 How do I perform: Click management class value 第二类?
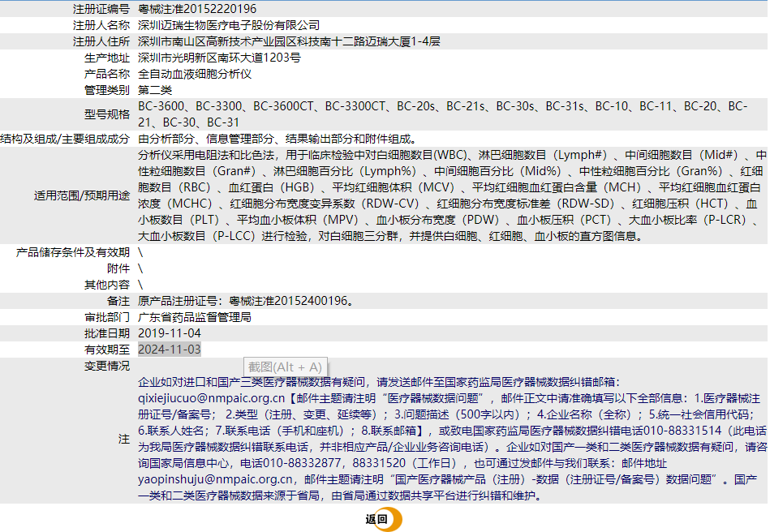155,90
